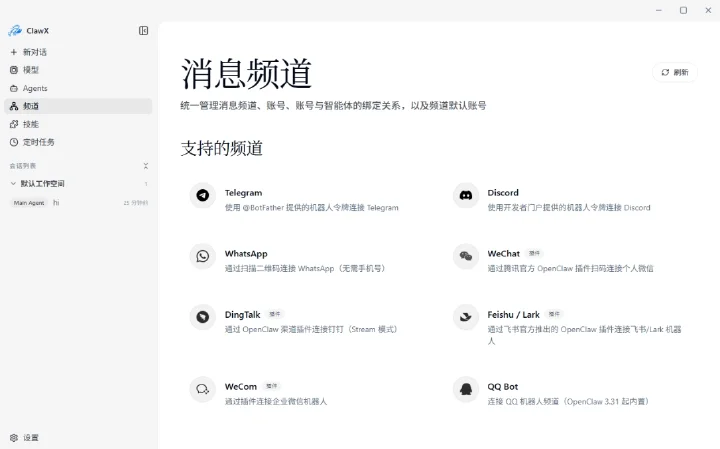The height and width of the screenshot is (449, 720).
Task: Open 定时任务 scheduled tasks
Action: coord(78,142)
